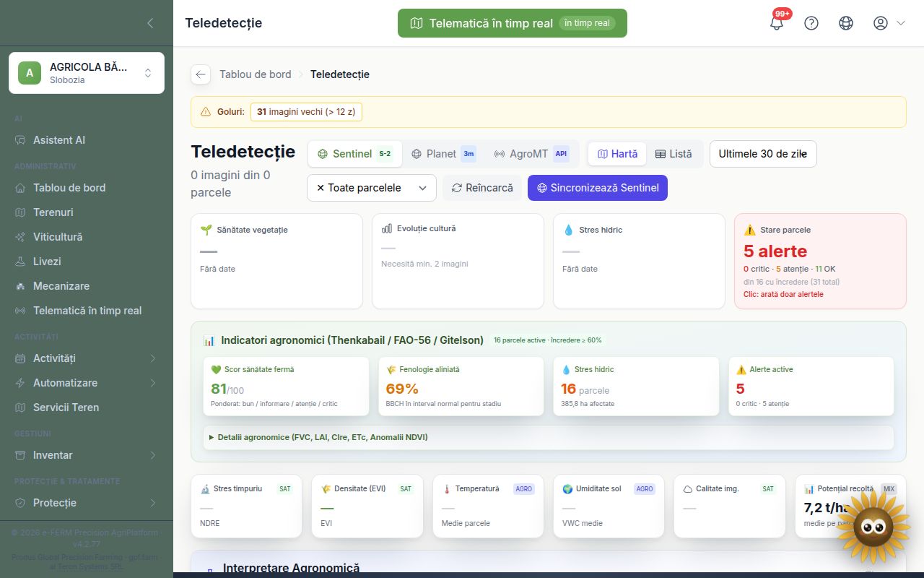Click Sincronizează Sentinel button
Viewport: 924px width, 578px height.
[x=598, y=188]
